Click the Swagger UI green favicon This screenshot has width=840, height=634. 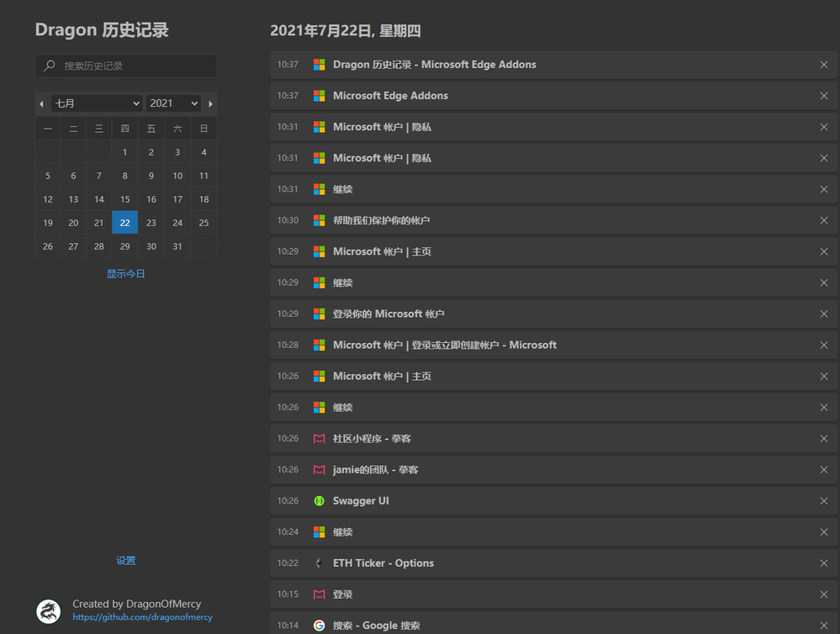click(319, 500)
